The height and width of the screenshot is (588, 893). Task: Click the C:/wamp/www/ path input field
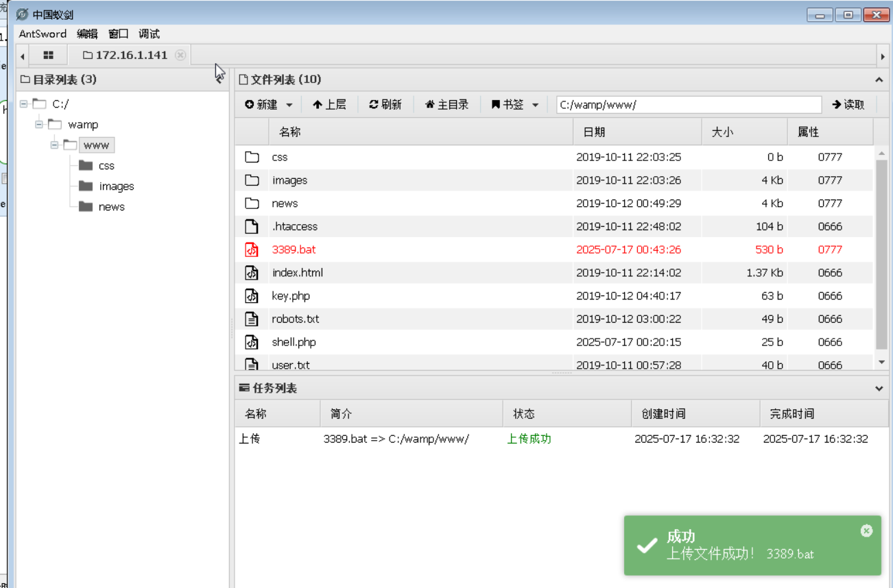[x=688, y=104]
